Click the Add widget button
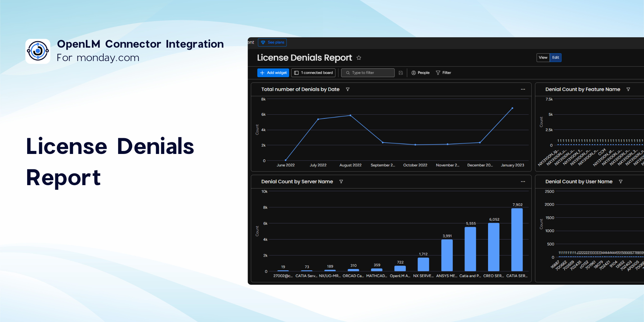 tap(273, 73)
